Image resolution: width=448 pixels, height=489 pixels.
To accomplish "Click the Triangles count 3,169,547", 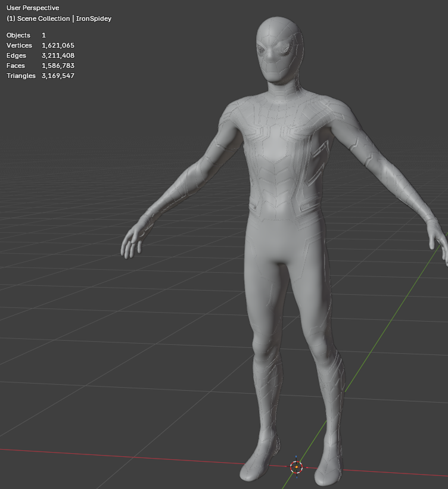I will [x=58, y=76].
